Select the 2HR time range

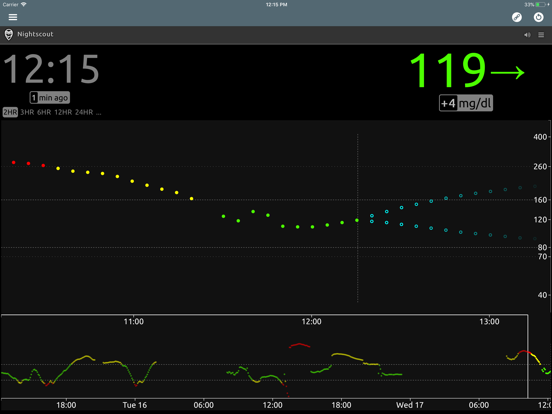[10, 112]
